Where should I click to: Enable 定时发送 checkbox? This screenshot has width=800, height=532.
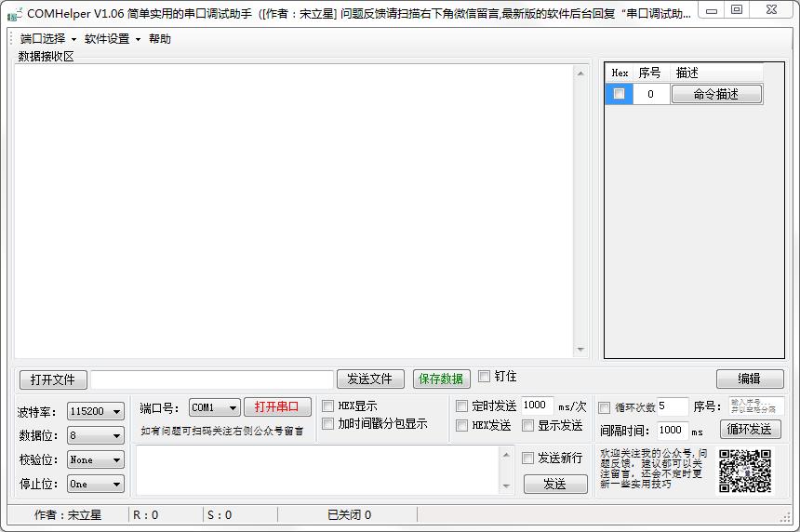[x=461, y=406]
